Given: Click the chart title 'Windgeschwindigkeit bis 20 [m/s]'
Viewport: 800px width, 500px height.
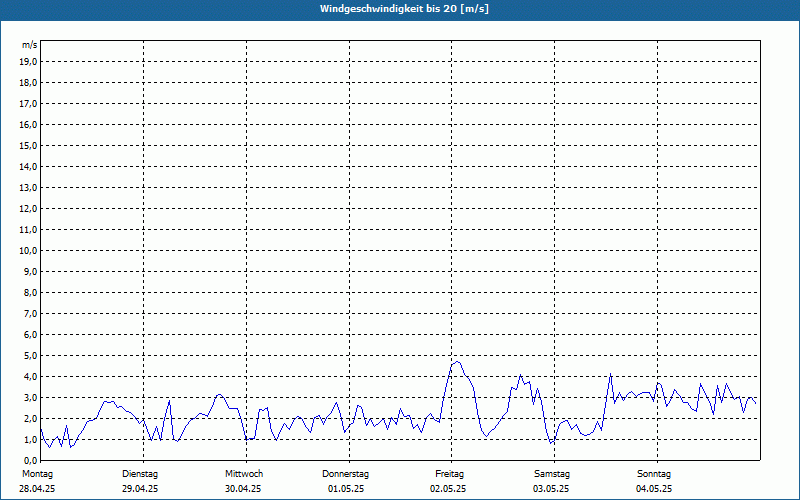Looking at the screenshot, I should coord(404,9).
